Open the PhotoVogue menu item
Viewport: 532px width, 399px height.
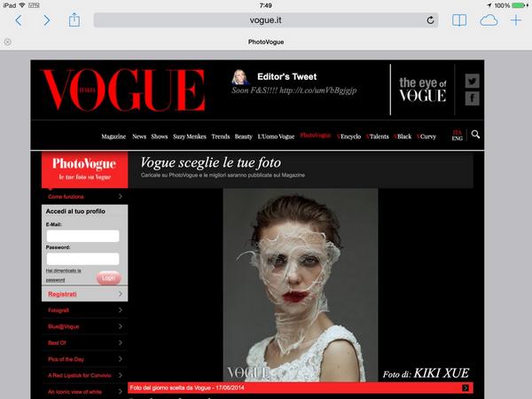(316, 136)
